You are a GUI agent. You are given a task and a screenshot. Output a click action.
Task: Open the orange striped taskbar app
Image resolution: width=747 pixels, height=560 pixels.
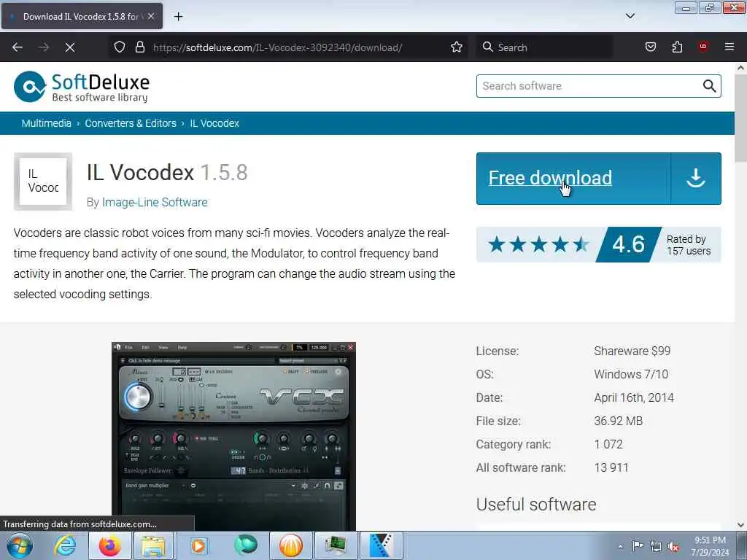[290, 545]
